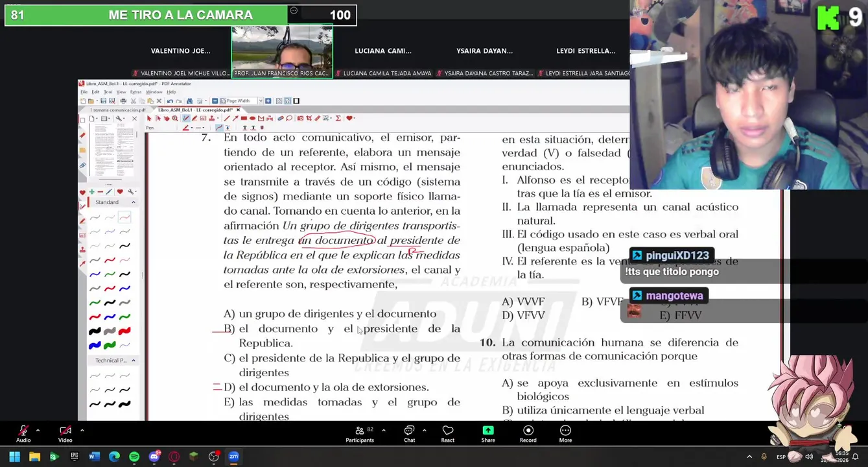868x467 pixels.
Task: Open the Extras menu
Action: [135, 92]
